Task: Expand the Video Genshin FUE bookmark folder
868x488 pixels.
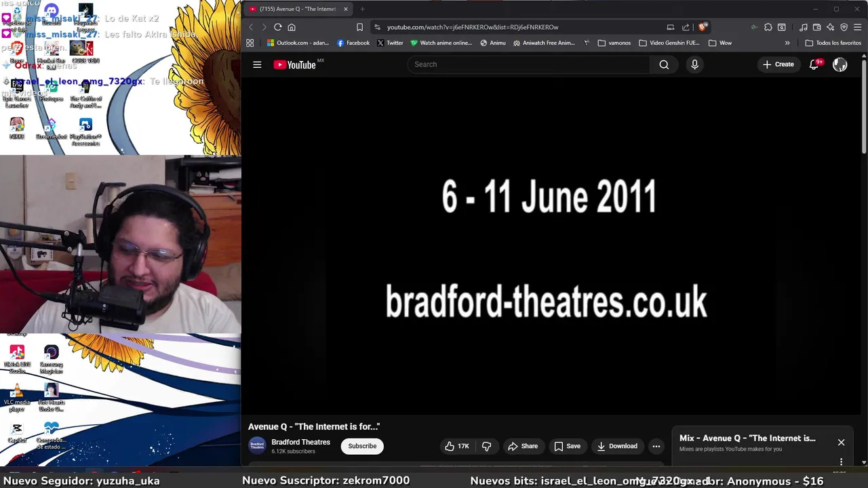Action: (x=669, y=43)
